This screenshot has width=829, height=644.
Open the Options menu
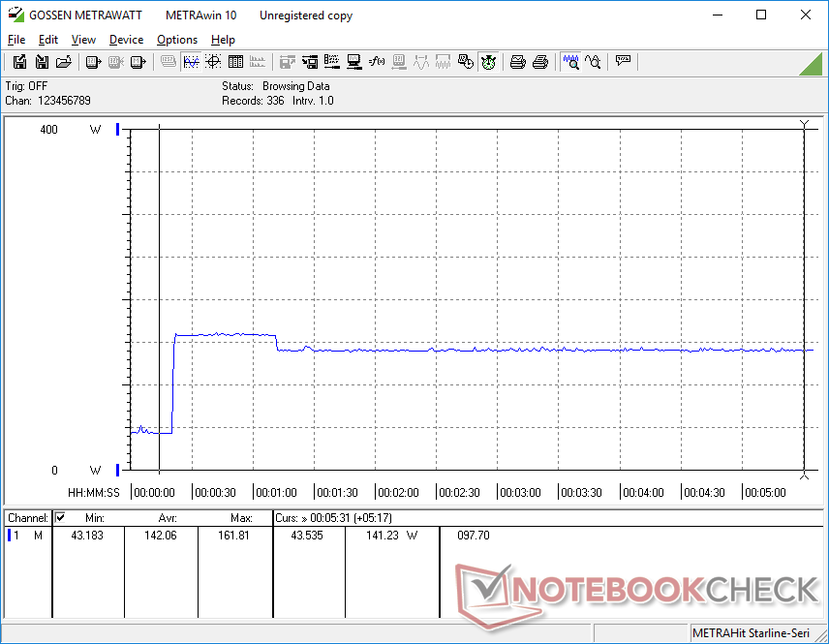click(177, 40)
